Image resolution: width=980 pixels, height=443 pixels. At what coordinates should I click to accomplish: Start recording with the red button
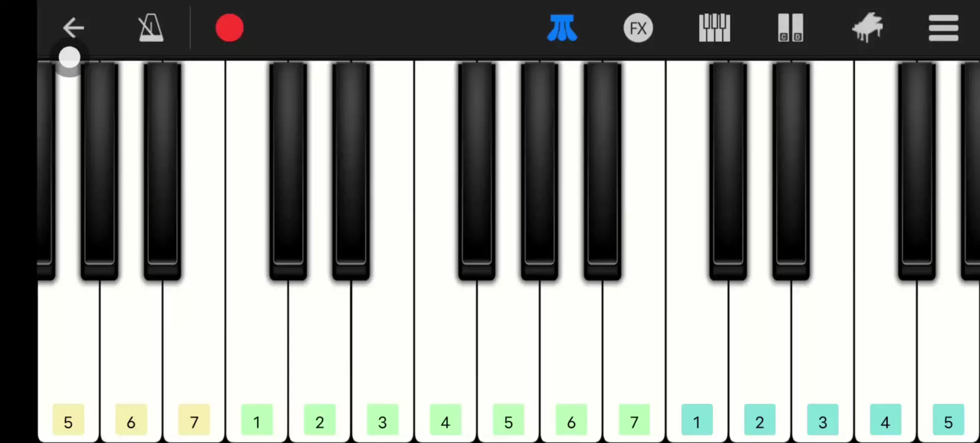pos(229,28)
